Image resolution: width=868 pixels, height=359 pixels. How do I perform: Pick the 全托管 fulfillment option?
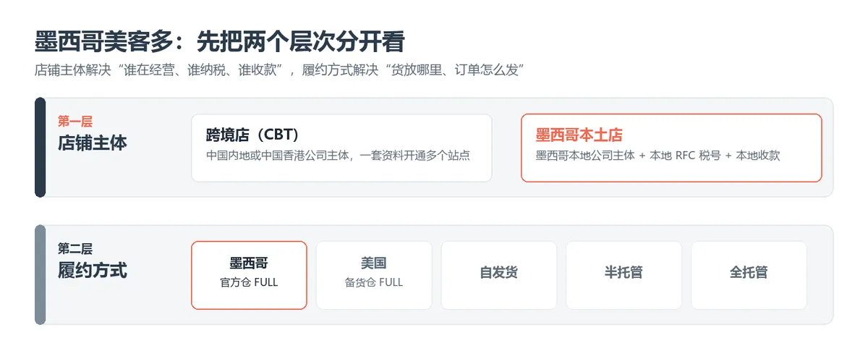pyautogui.click(x=749, y=275)
